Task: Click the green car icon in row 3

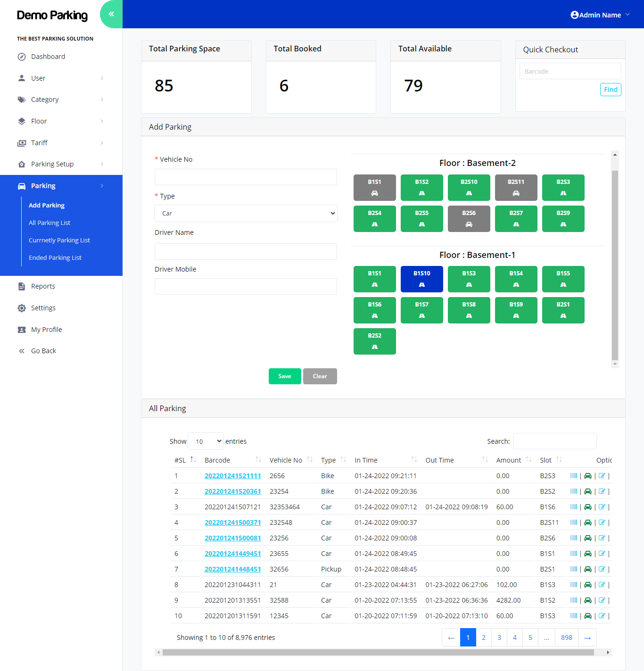Action: pos(587,507)
